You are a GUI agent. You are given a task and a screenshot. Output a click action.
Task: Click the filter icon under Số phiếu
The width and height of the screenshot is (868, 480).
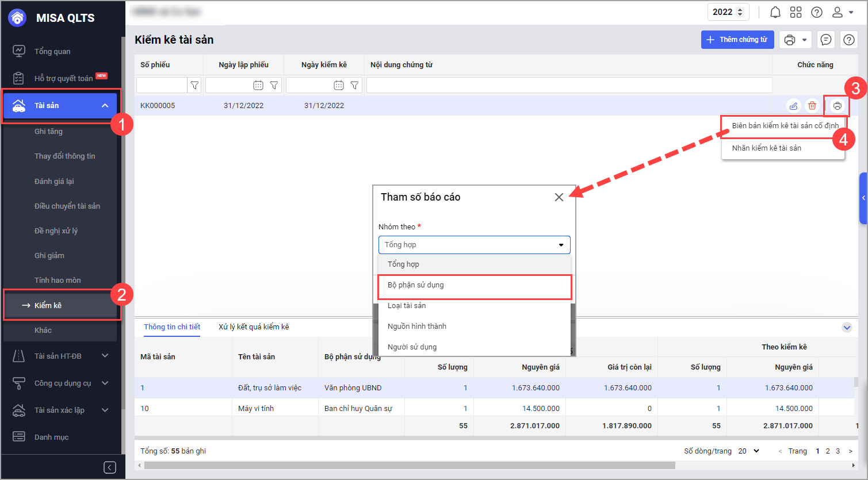(194, 85)
